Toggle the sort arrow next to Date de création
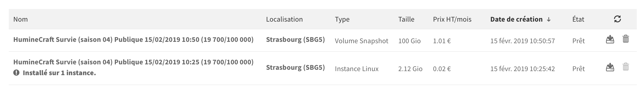 click(x=549, y=20)
